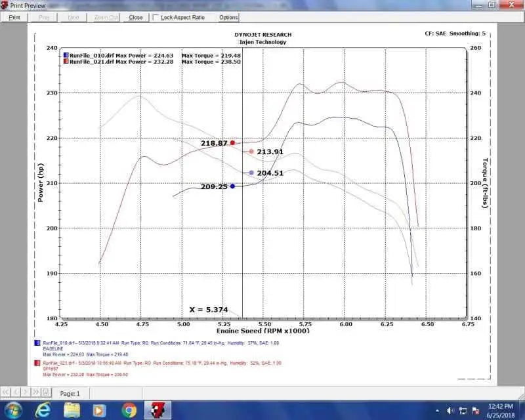Click the go-to-page icon beside navigation arrows
Screen dimensions: 525x420
coord(46,392)
